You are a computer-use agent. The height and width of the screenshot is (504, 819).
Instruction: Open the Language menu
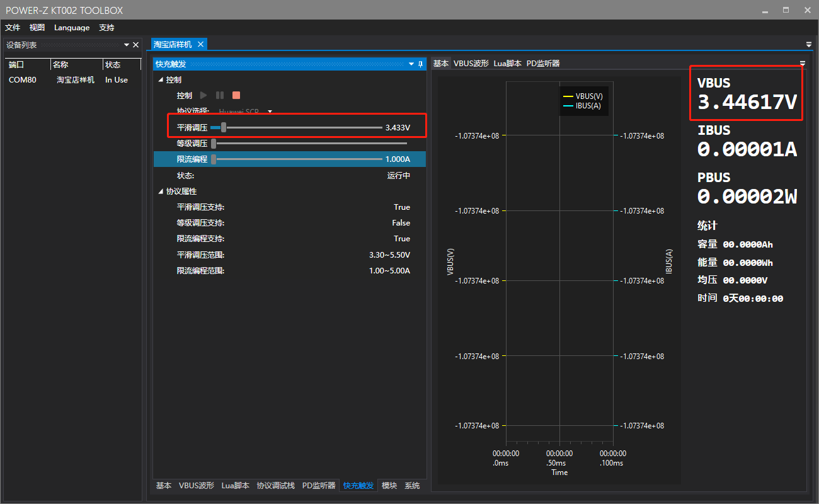coord(72,28)
